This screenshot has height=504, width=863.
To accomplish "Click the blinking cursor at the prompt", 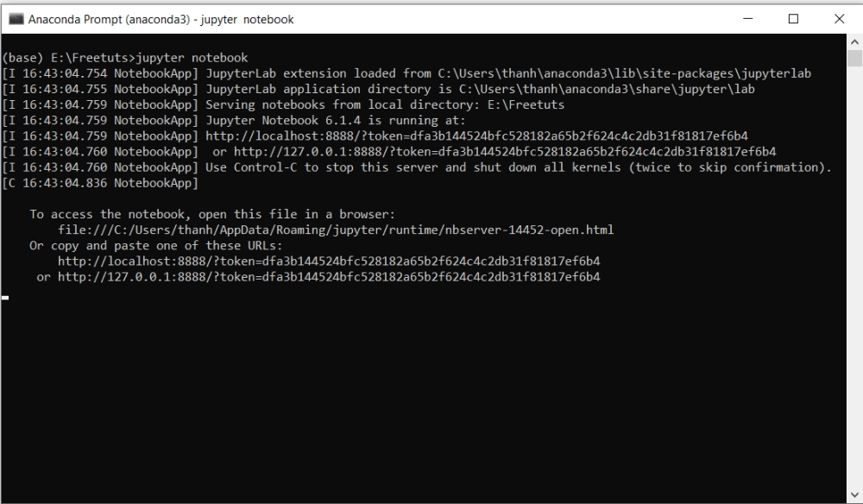I will (5, 298).
